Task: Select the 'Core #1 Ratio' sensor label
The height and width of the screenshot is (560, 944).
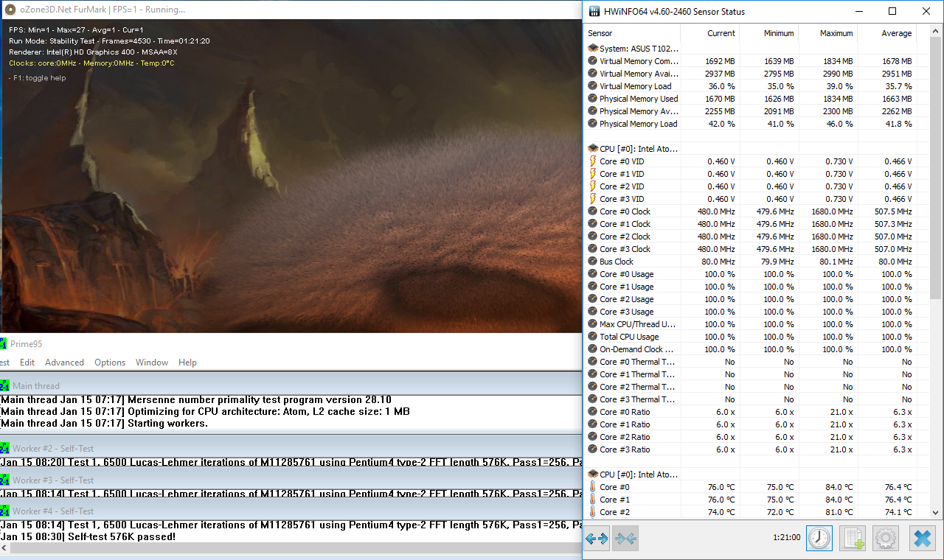Action: (x=625, y=424)
